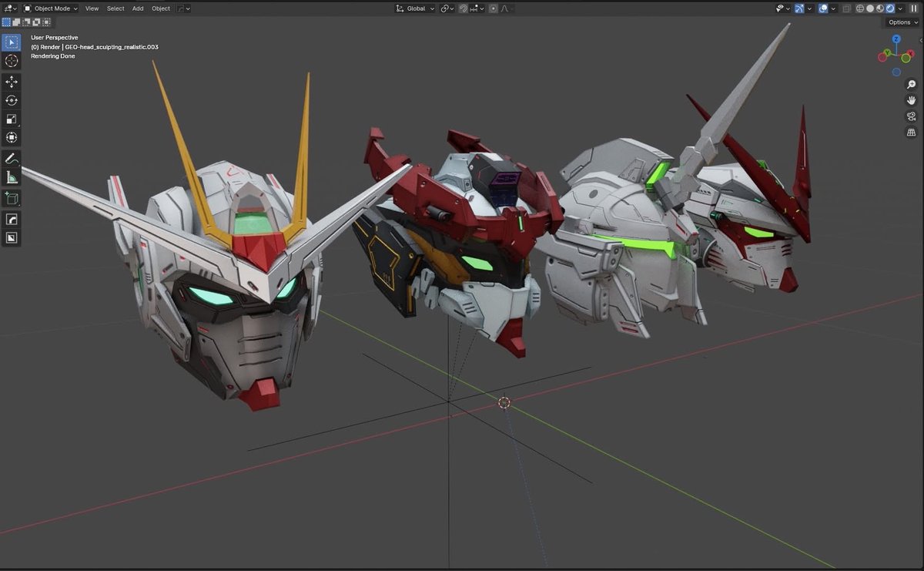Open the editor type dropdown
Screen dimensions: 924x571
pyautogui.click(x=9, y=8)
